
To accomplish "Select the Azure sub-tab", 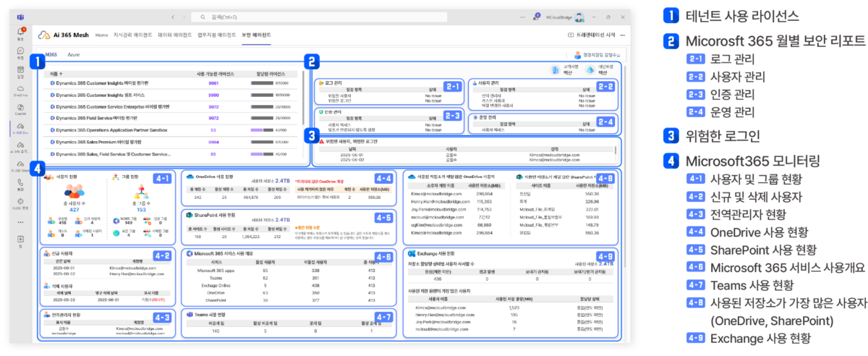I will pos(73,54).
